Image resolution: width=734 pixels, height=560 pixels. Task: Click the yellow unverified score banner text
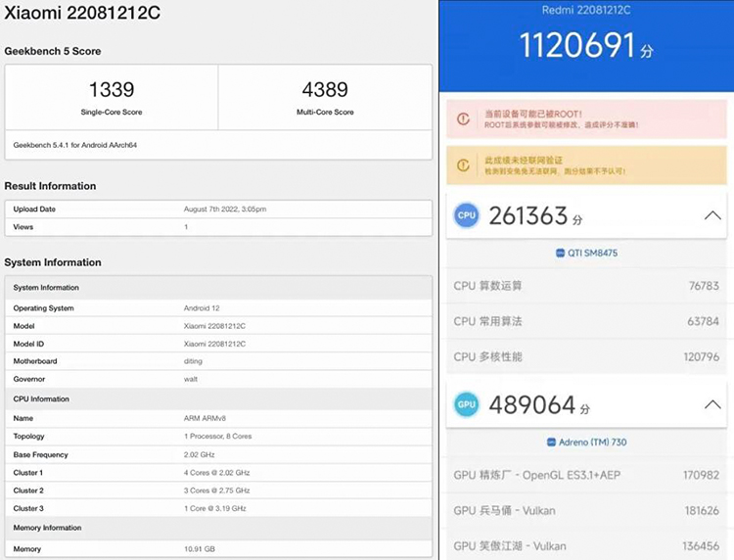click(555, 165)
